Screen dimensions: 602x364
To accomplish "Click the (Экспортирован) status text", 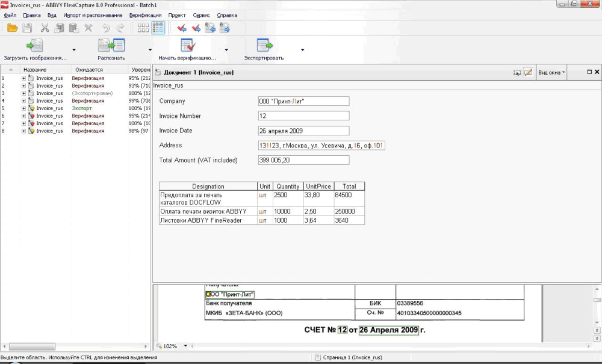I will 92,93.
